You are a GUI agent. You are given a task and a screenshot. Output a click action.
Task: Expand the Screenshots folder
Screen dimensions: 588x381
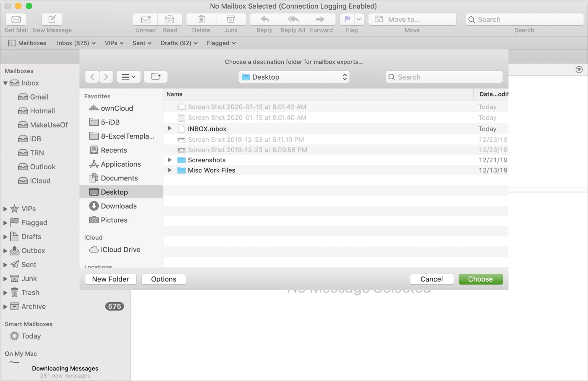pyautogui.click(x=170, y=160)
